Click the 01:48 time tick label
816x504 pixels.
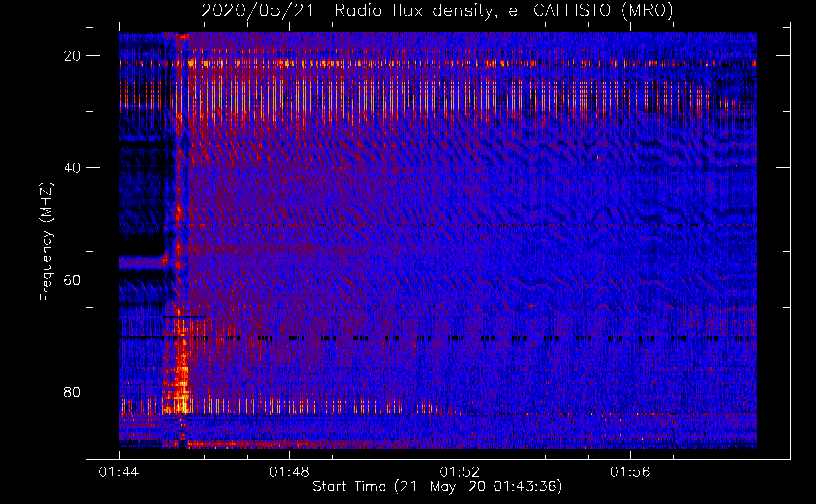click(289, 472)
